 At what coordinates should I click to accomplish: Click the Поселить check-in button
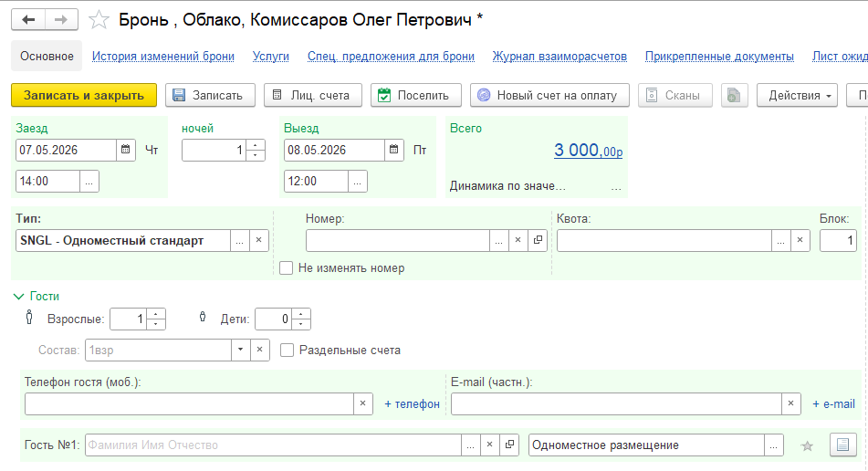coord(415,95)
